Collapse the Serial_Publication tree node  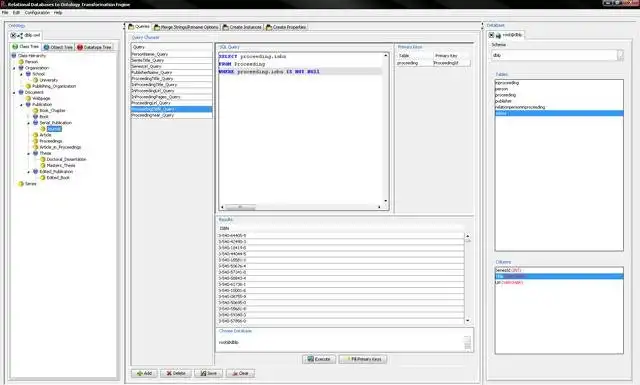(29, 123)
